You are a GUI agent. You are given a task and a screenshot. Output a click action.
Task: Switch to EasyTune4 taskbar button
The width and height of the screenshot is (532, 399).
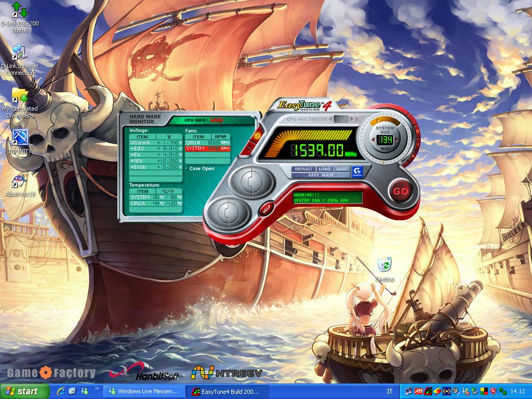[228, 392]
